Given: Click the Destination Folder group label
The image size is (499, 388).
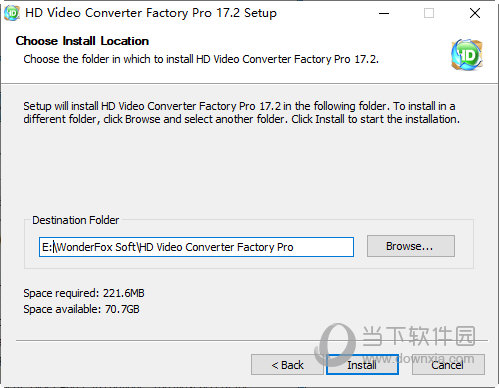Looking at the screenshot, I should click(75, 220).
